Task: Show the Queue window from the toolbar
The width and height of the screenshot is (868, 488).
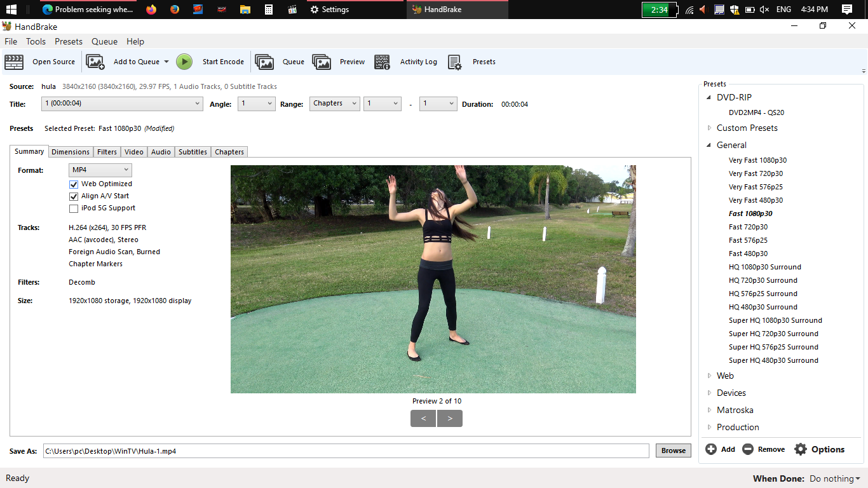Action: tap(280, 62)
